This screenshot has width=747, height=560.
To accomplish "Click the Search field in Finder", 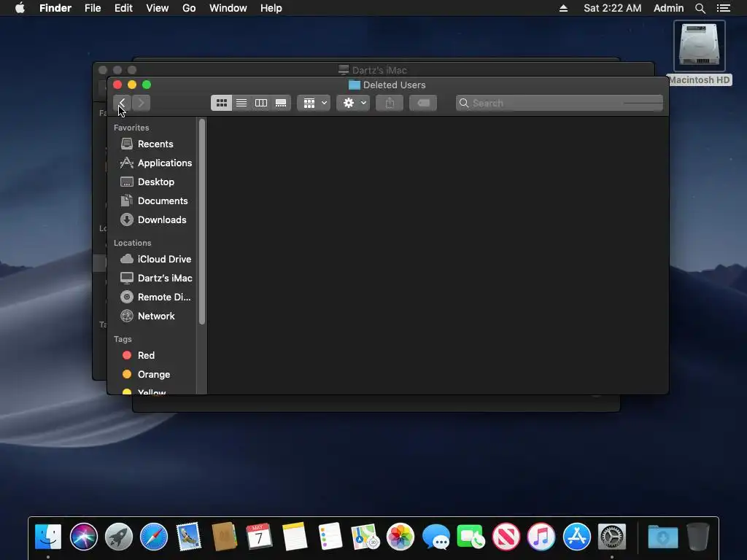I will click(560, 103).
